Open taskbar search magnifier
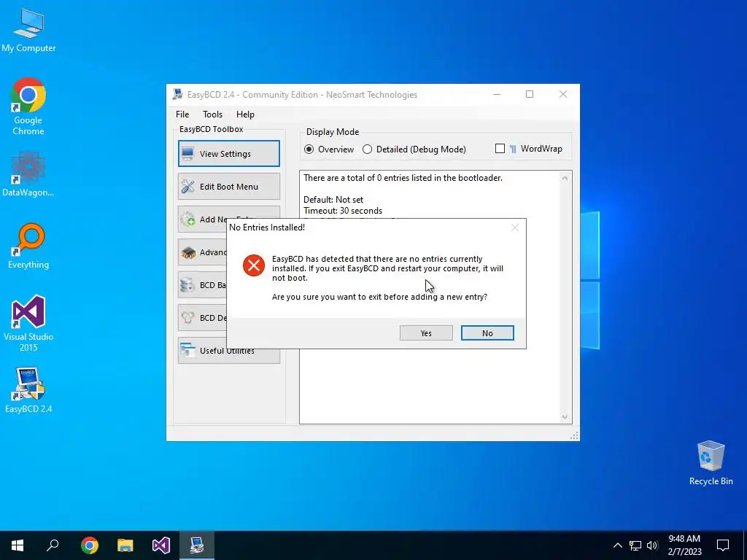 point(53,545)
